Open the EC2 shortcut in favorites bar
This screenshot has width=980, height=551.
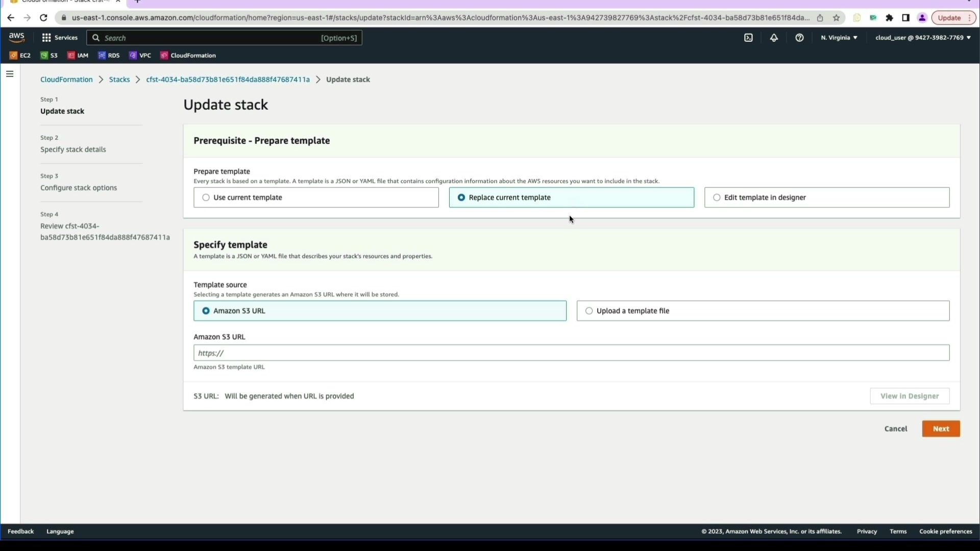(20, 56)
